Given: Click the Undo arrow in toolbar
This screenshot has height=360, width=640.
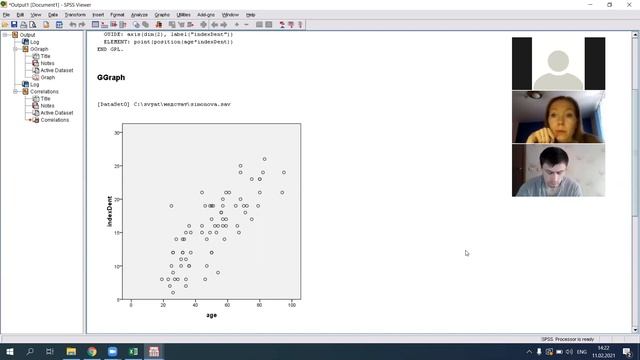Looking at the screenshot, I should tap(73, 24).
